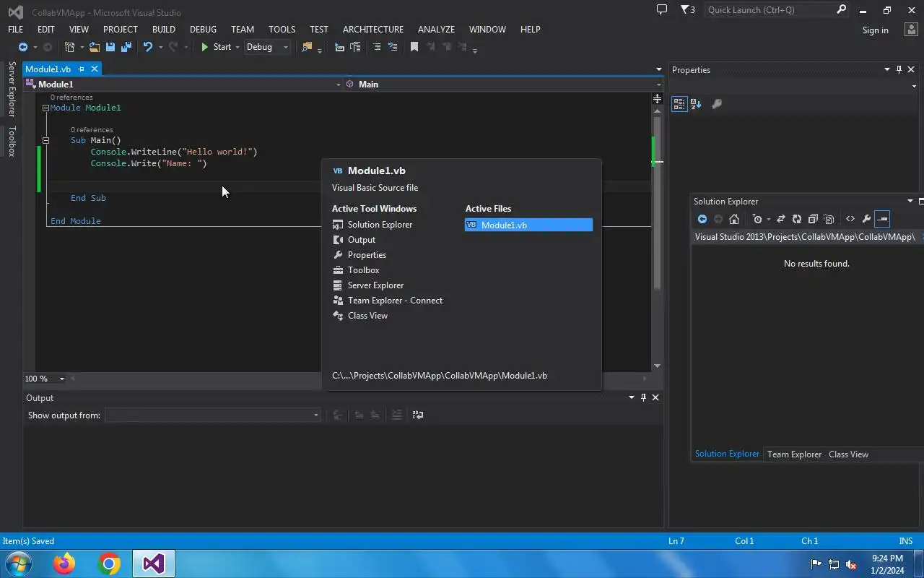Sort Properties alphabetically with A-Z icon
Image resolution: width=924 pixels, height=578 pixels.
(696, 104)
